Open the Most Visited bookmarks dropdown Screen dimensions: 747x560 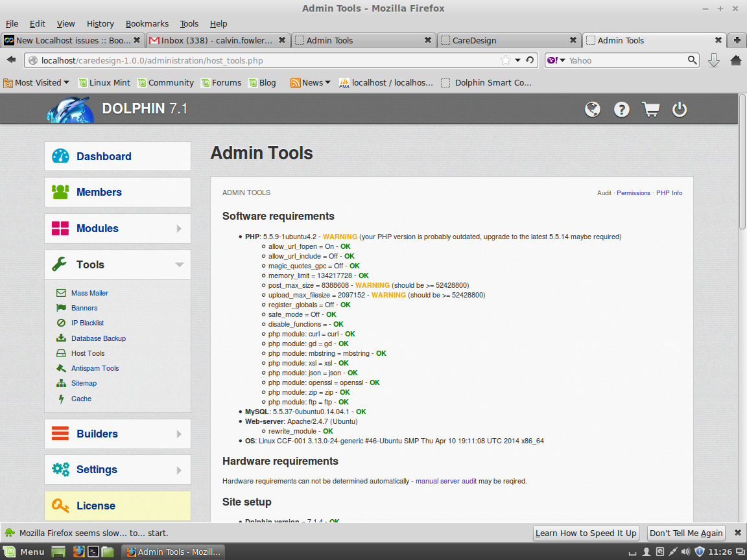coord(37,82)
